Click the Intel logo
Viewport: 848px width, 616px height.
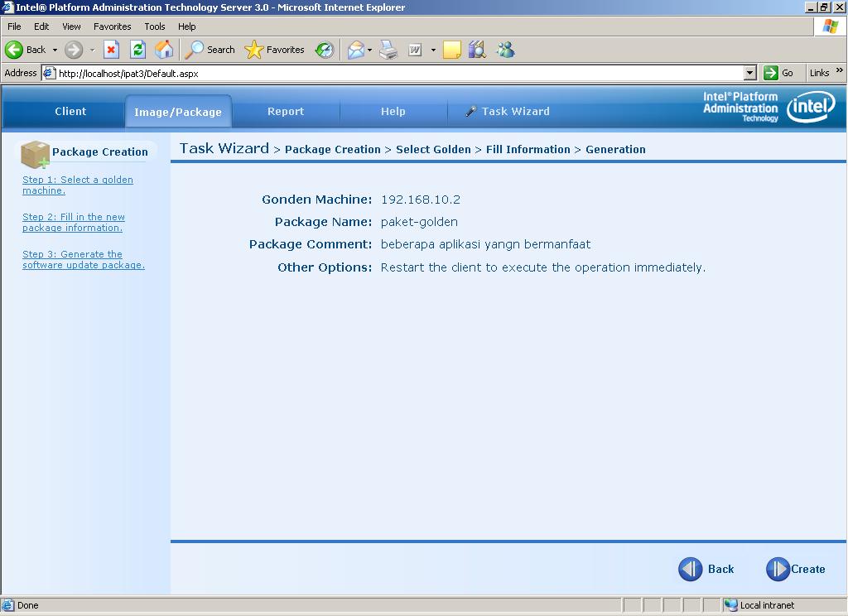click(x=811, y=107)
